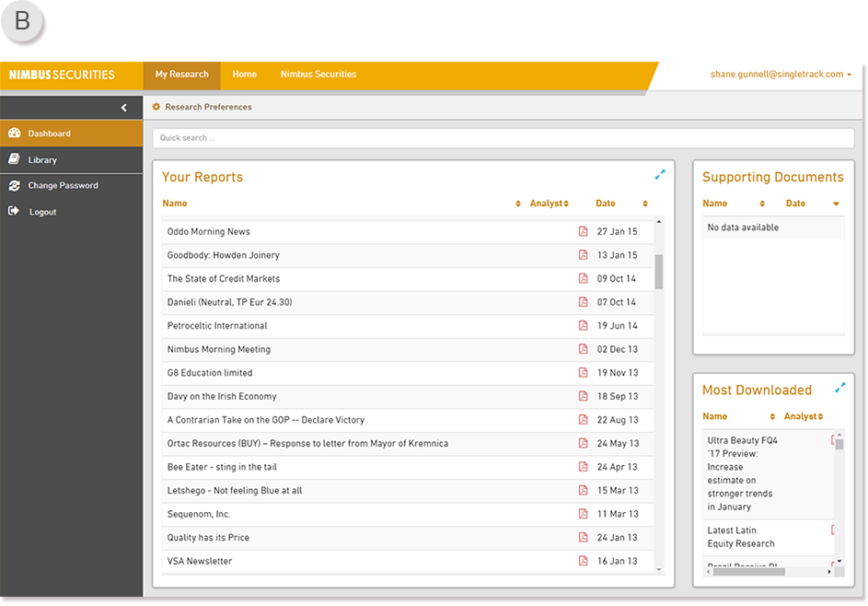Click the Research Preferences gear icon
This screenshot has width=868, height=606.
point(156,107)
